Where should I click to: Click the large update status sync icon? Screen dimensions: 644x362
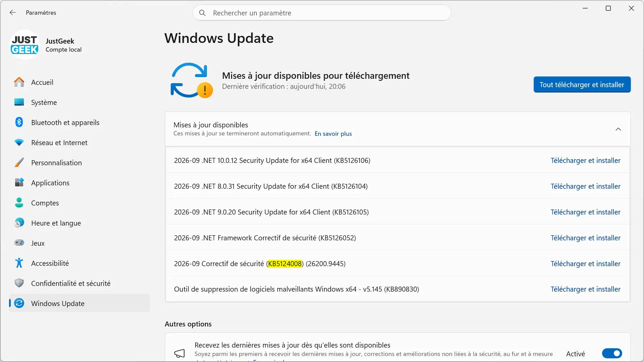click(x=192, y=80)
